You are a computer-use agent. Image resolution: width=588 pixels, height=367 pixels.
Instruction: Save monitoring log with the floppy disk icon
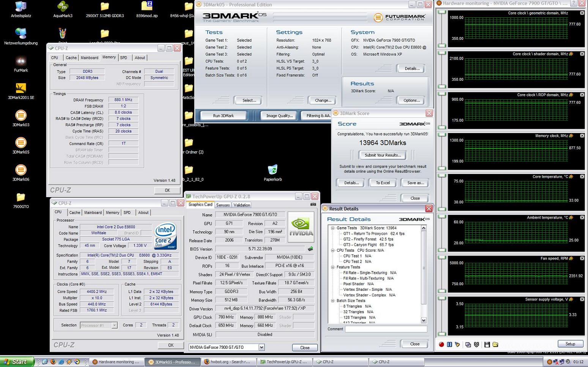pyautogui.click(x=487, y=344)
